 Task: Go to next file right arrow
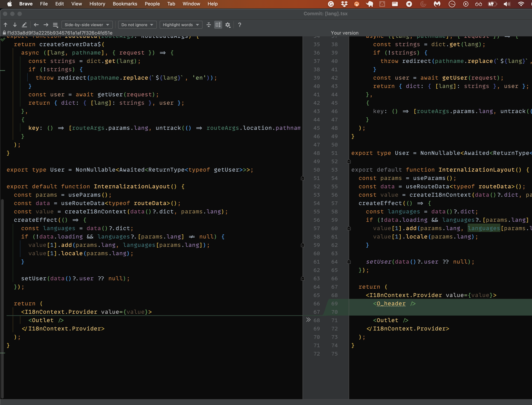46,25
